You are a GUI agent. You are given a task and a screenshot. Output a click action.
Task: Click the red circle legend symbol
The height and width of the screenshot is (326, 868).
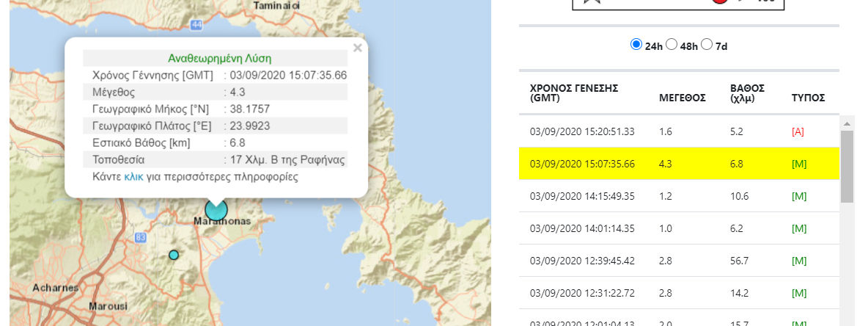pyautogui.click(x=721, y=2)
